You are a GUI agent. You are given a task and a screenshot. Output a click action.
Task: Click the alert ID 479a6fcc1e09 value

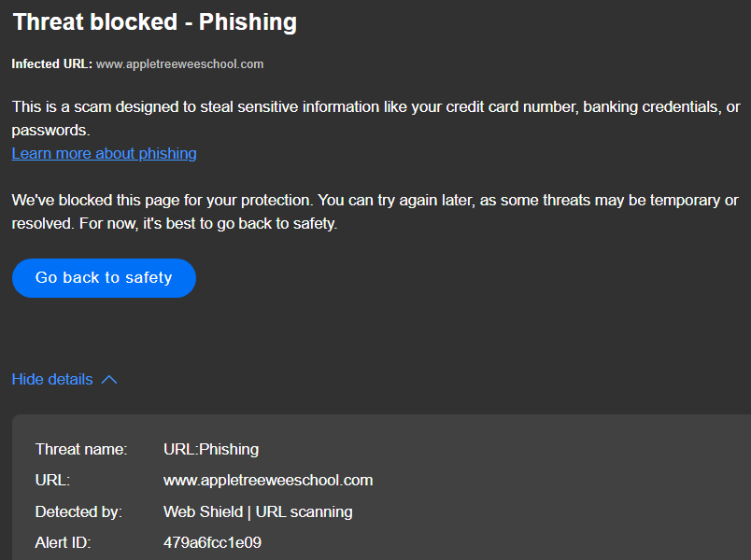click(x=212, y=542)
